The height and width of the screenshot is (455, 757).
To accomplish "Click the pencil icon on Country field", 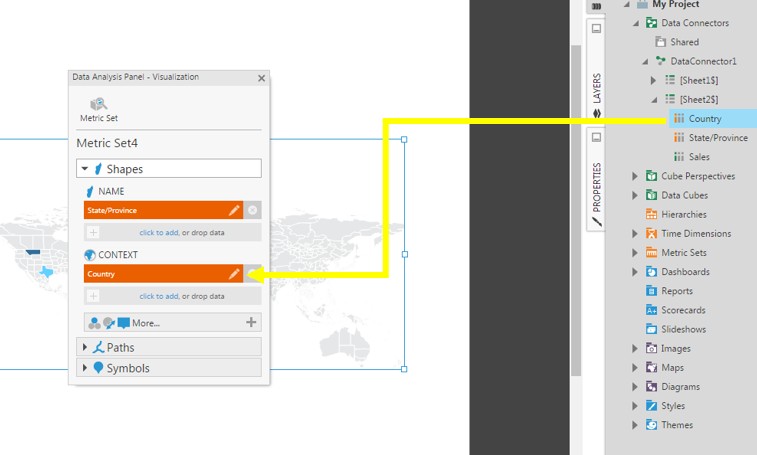I will coord(234,274).
